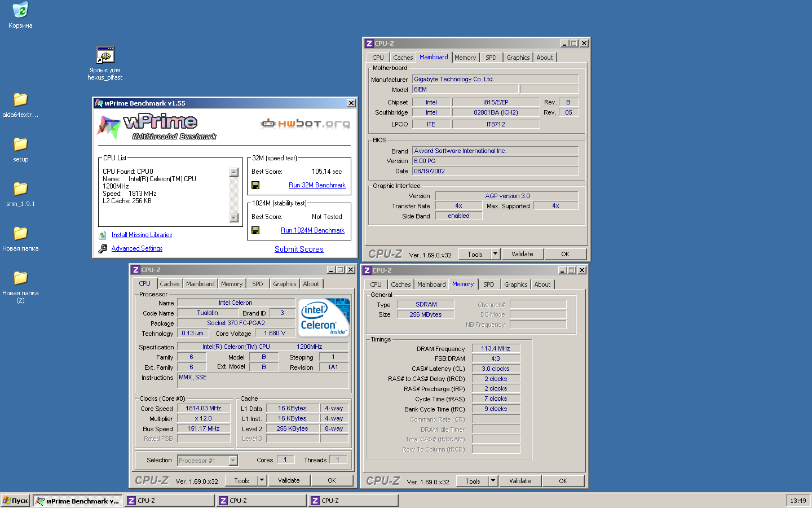Click the HWBOT.org logo in wPrime

pyautogui.click(x=305, y=123)
